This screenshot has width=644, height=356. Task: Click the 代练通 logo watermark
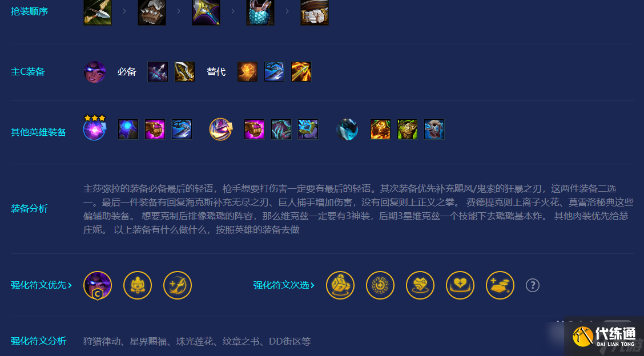pyautogui.click(x=604, y=337)
